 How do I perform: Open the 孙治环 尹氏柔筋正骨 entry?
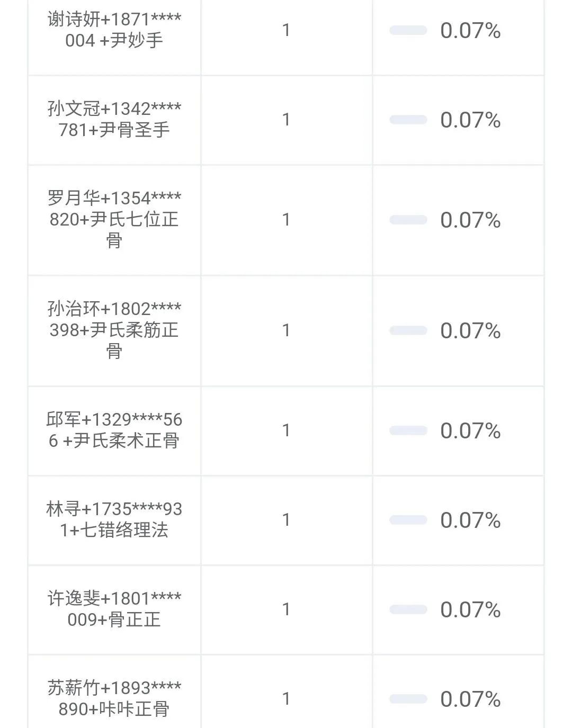(x=114, y=330)
